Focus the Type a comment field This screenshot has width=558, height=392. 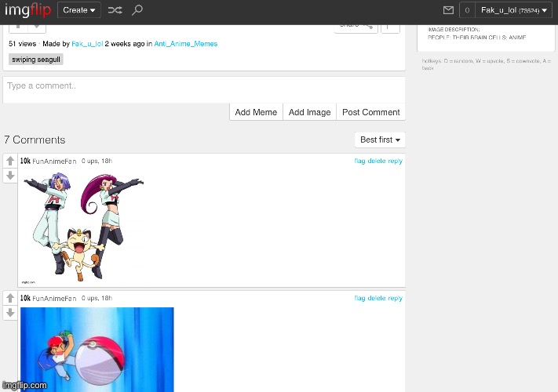(204, 90)
